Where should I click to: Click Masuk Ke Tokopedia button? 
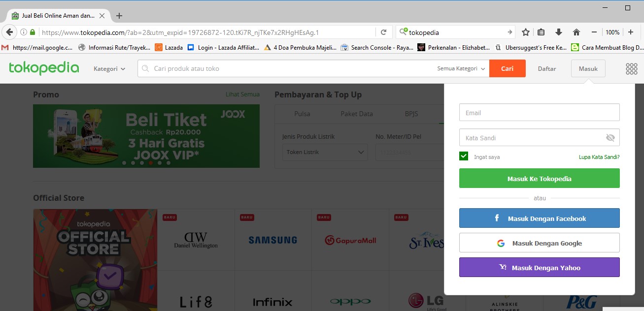(x=540, y=178)
